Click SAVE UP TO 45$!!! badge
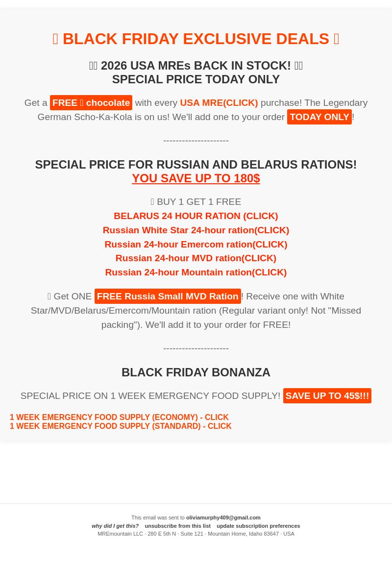The width and height of the screenshot is (392, 567). (327, 395)
